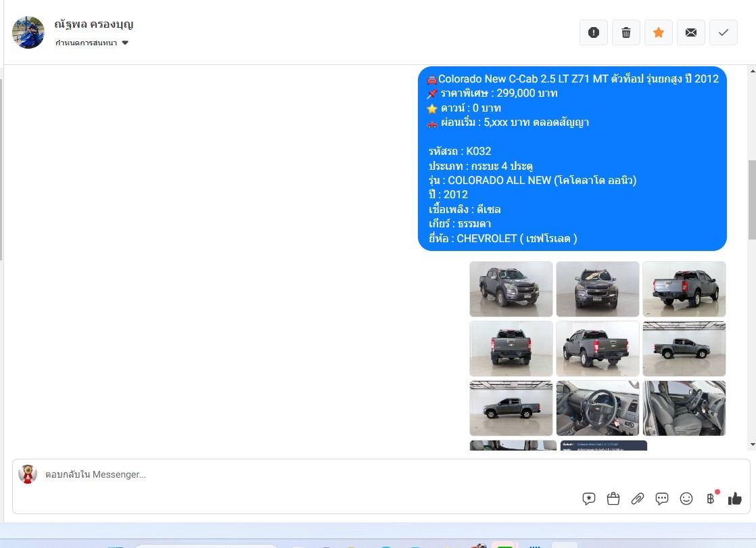Mark conversation done with checkmark icon
This screenshot has width=756, height=548.
[x=724, y=32]
